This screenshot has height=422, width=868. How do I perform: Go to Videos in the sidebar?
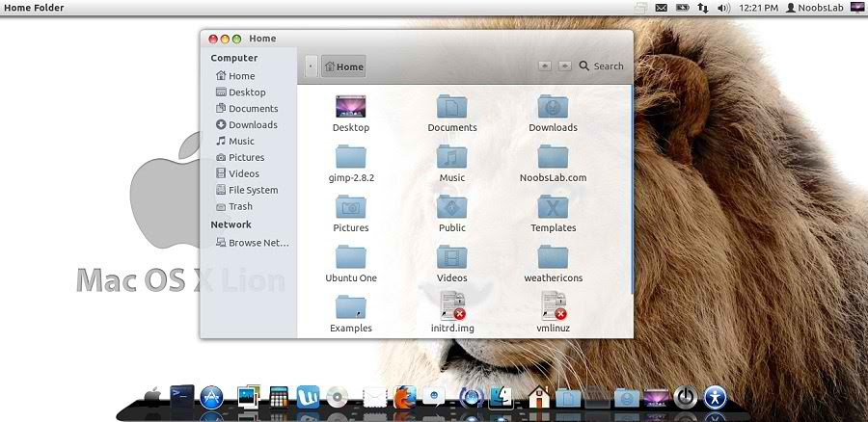coord(237,173)
